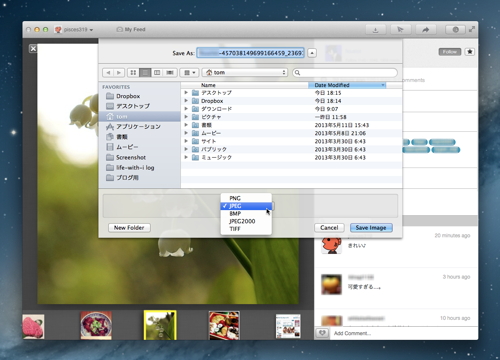Click the heart like icon
Screen dimensions: 500x360
322,333
